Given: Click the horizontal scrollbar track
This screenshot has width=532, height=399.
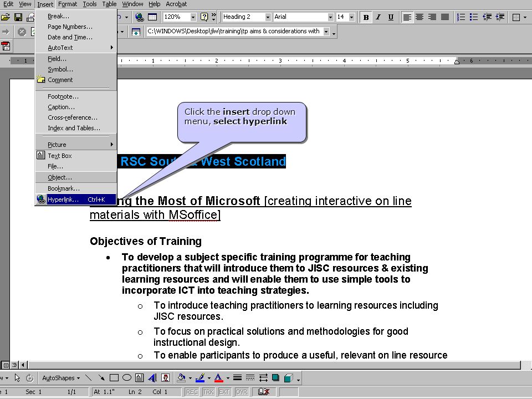Looking at the screenshot, I should coord(274,365).
